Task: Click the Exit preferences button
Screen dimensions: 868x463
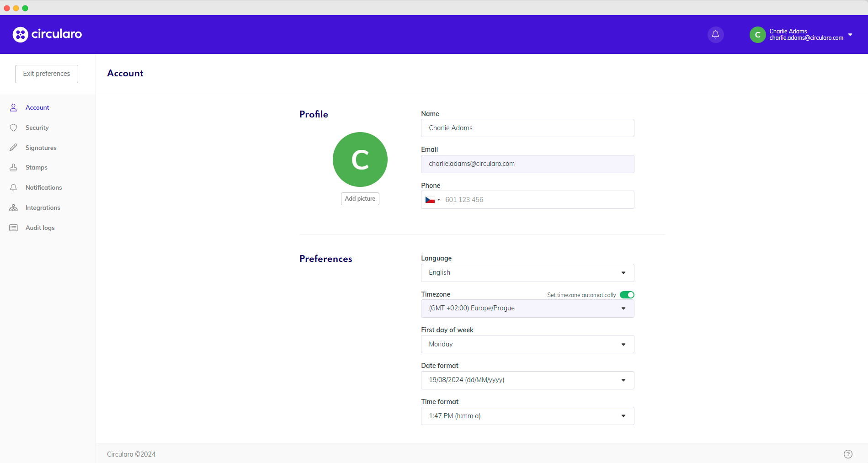Action: point(47,74)
